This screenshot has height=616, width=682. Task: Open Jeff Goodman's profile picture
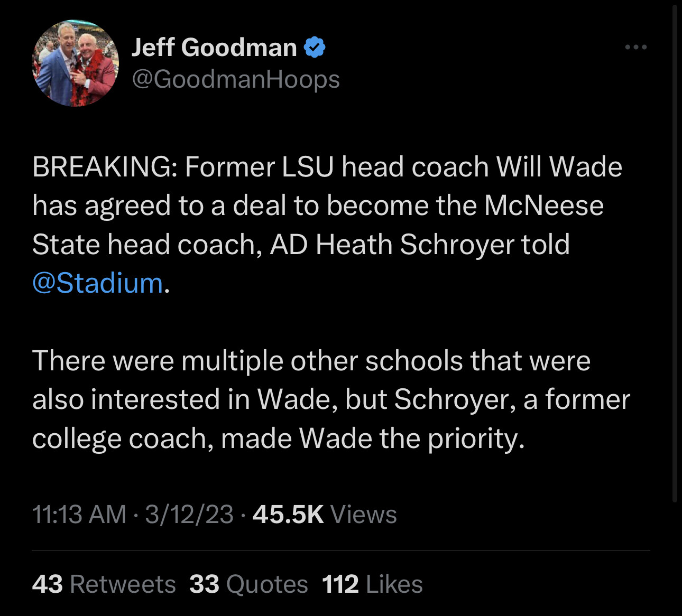[75, 63]
